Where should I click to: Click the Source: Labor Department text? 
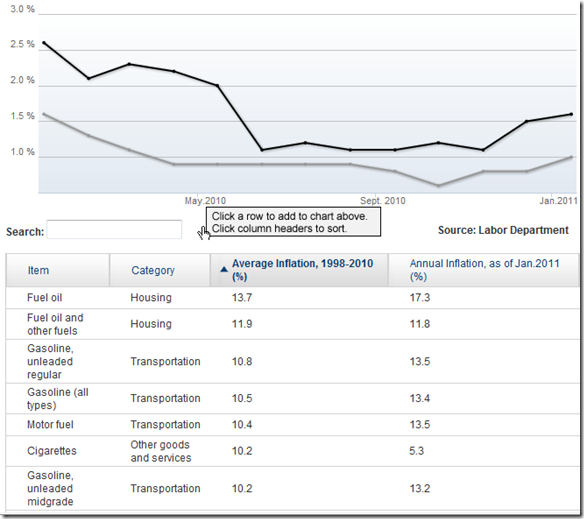click(503, 230)
